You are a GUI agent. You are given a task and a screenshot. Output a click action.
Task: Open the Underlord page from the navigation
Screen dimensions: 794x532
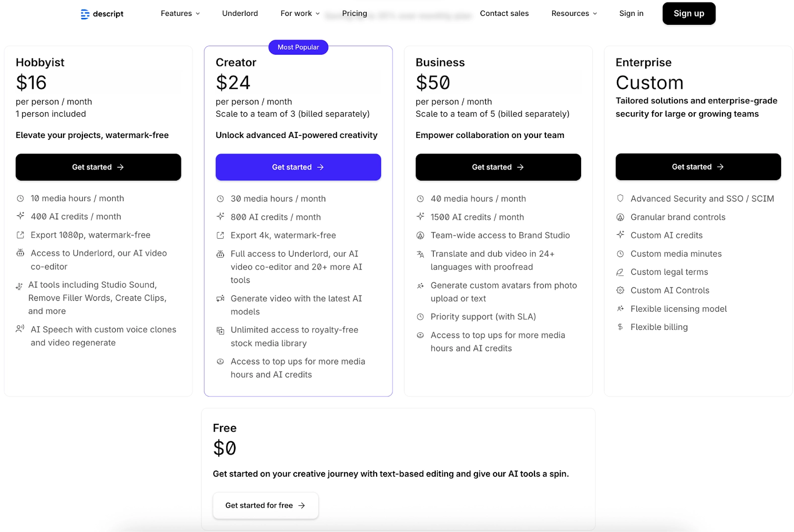[240, 13]
